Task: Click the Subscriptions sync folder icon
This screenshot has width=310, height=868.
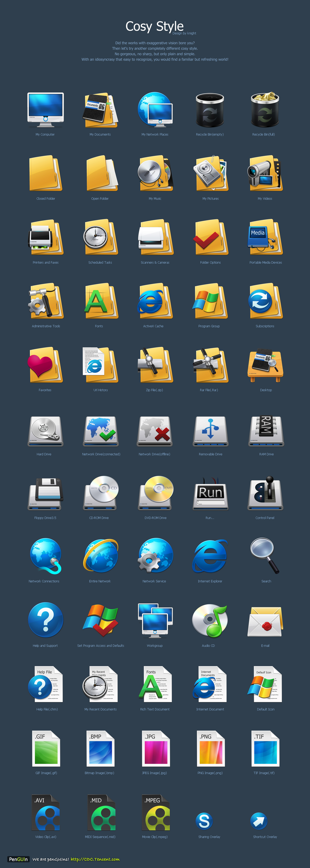Action: [x=265, y=301]
